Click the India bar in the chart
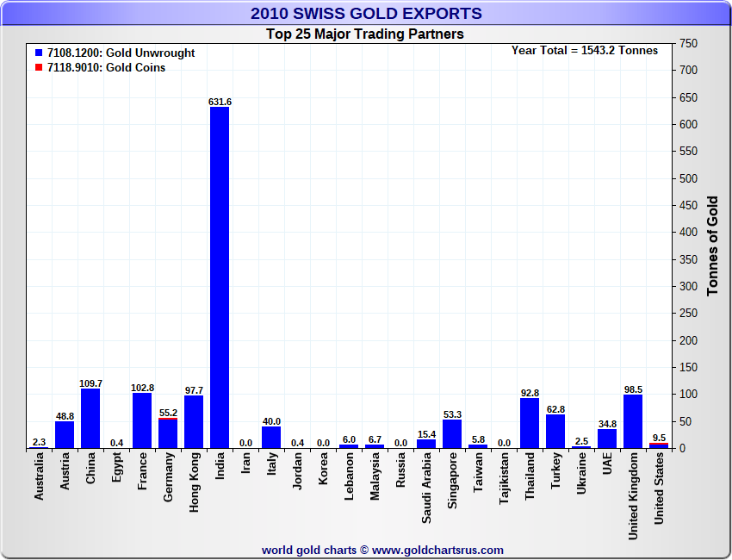732x560 pixels. pyautogui.click(x=220, y=278)
